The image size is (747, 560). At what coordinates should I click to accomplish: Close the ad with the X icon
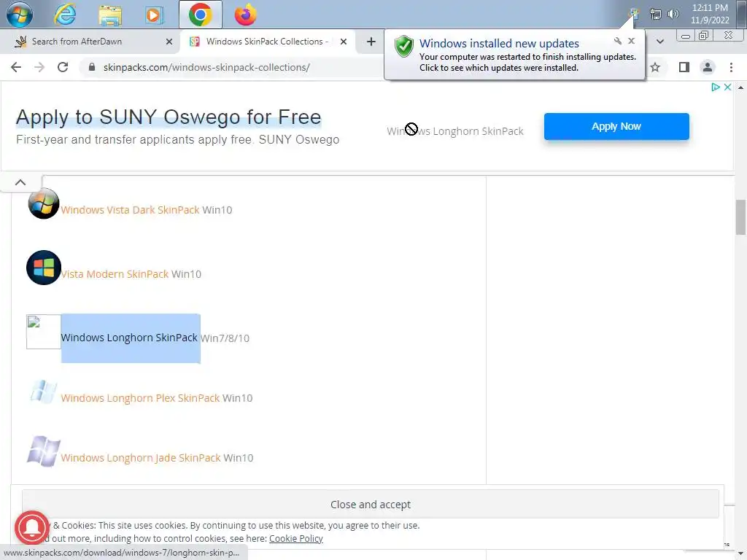727,87
